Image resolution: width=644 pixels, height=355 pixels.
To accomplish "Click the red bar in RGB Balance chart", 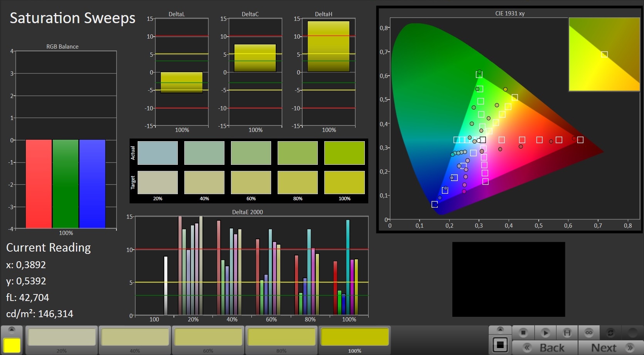I will click(39, 184).
